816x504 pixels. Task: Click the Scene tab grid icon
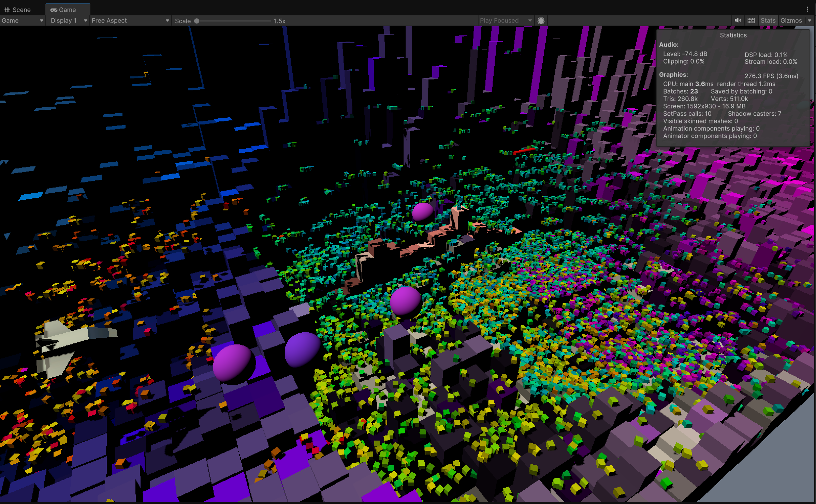click(7, 10)
